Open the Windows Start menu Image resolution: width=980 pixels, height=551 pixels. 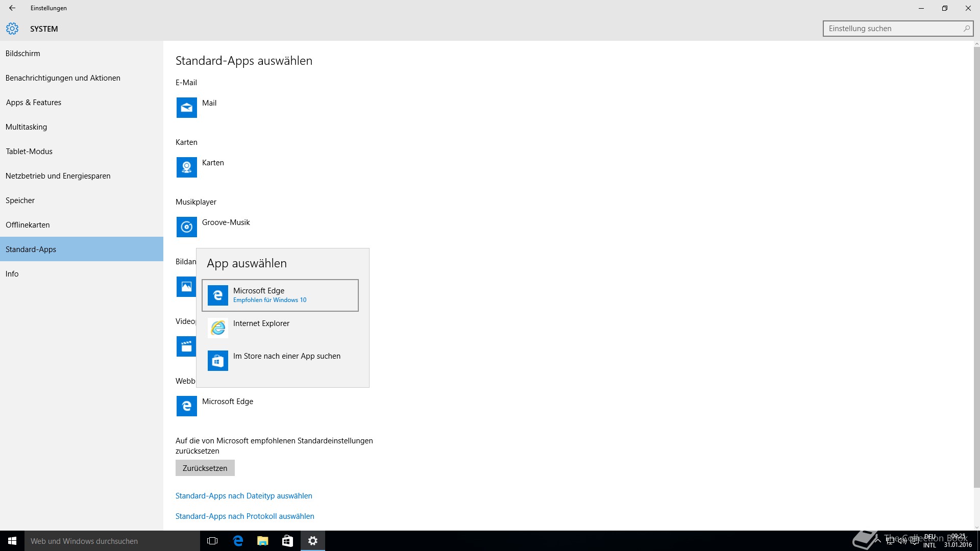[x=12, y=541]
